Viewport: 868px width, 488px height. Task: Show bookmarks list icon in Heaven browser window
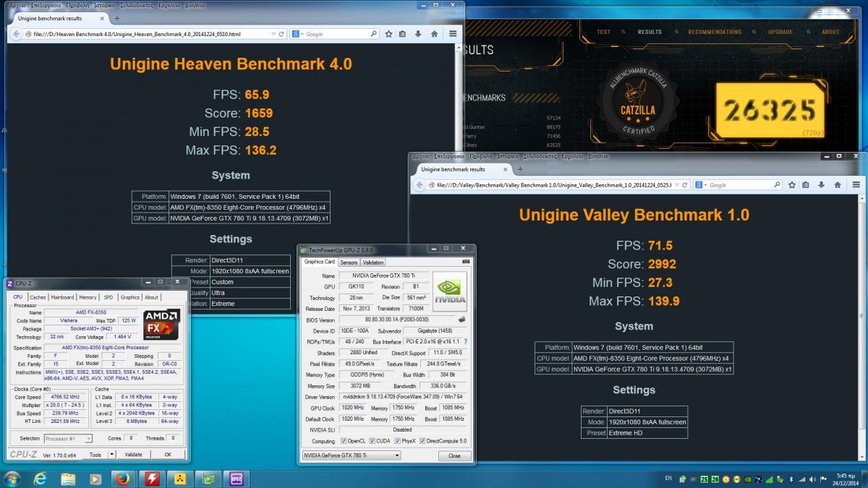point(403,33)
